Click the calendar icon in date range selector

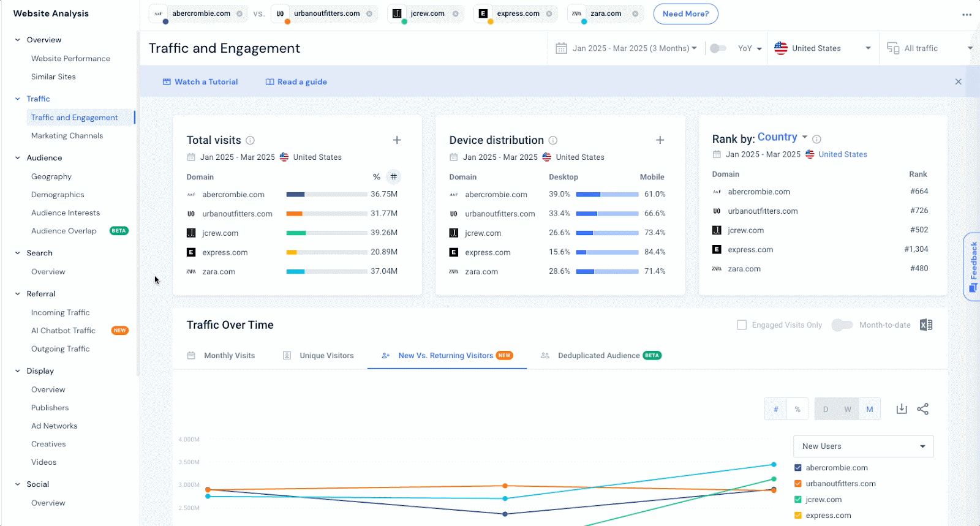[561, 48]
